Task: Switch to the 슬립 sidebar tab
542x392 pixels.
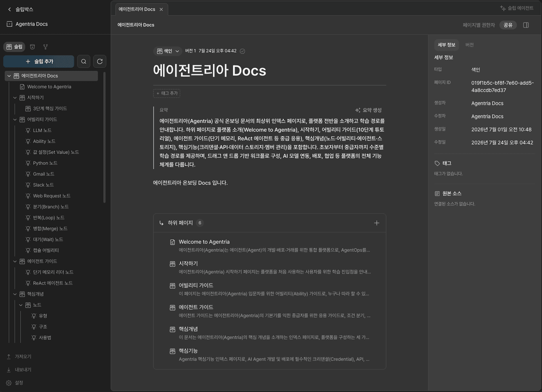Action: [15, 47]
